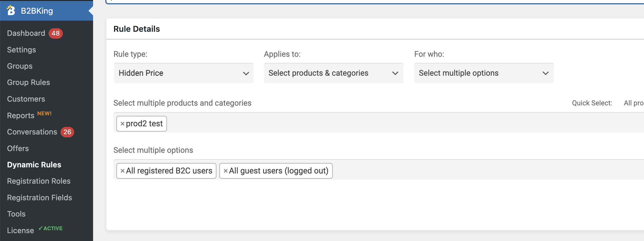Open Registration Fields page

(40, 198)
